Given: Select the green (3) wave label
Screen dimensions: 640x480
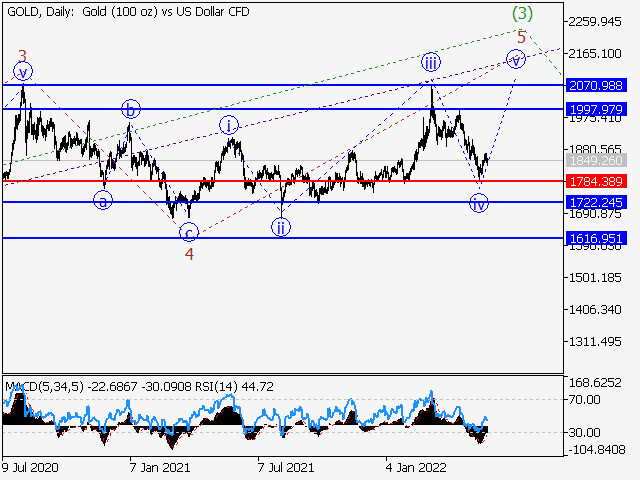Looking at the screenshot, I should (x=522, y=14).
